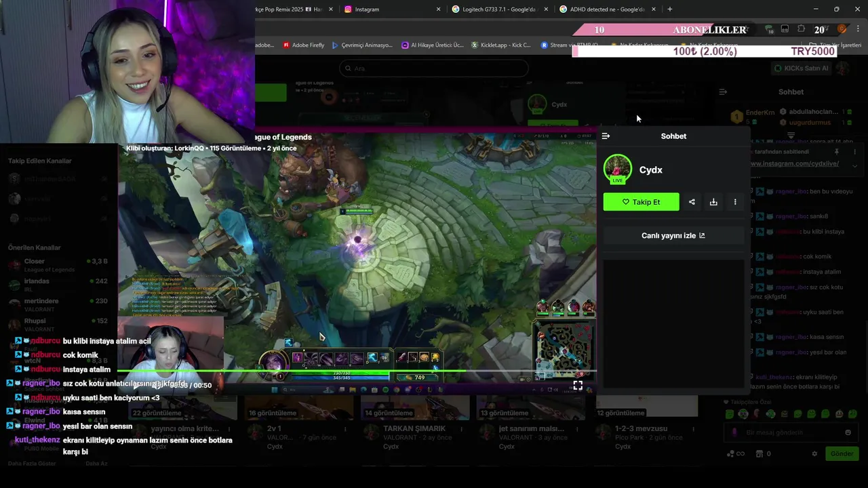The height and width of the screenshot is (488, 868).
Task: Download the clip with the download icon
Action: [x=713, y=202]
